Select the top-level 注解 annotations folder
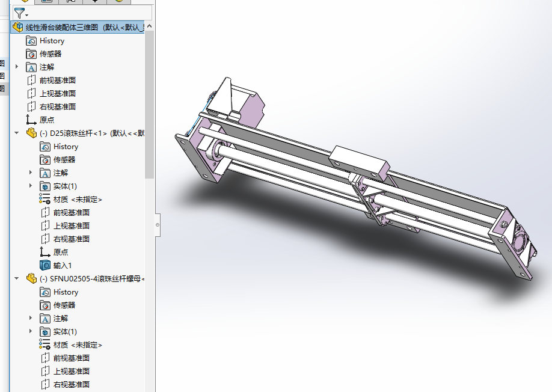This screenshot has width=552, height=392. [40, 67]
